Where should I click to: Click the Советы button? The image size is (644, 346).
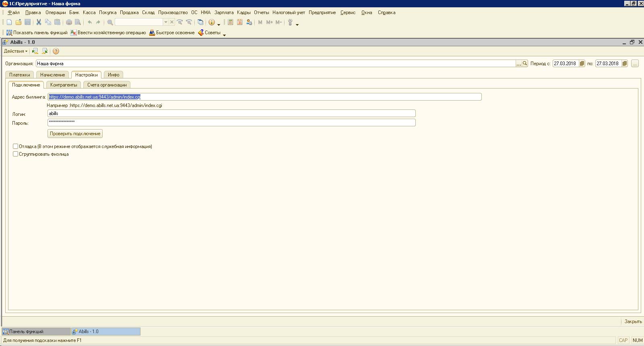pos(209,33)
